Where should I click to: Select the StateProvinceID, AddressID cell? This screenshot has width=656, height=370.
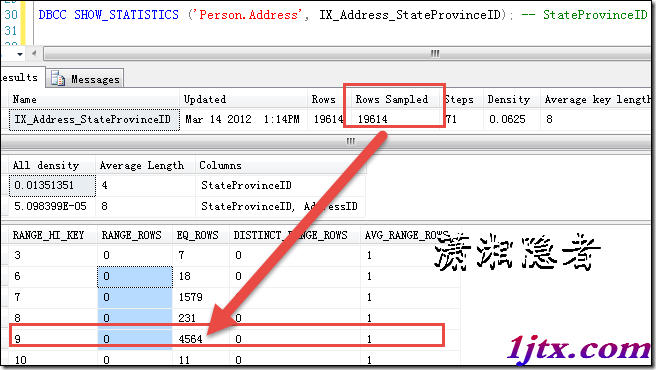(x=281, y=206)
